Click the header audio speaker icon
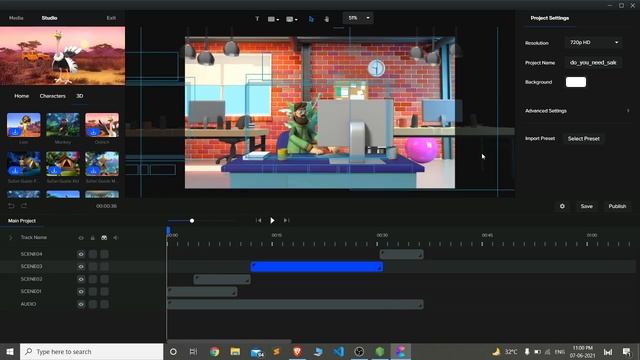 [116, 238]
